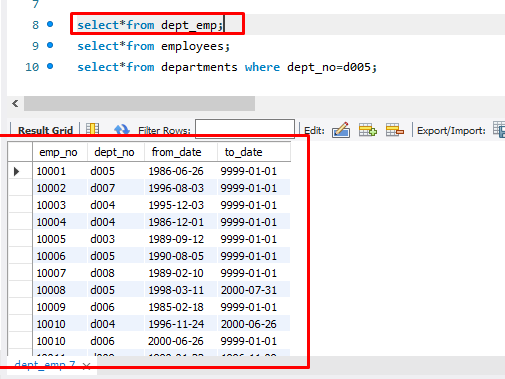
Task: Click from_date 1996-11-24 cell
Action: (x=181, y=324)
